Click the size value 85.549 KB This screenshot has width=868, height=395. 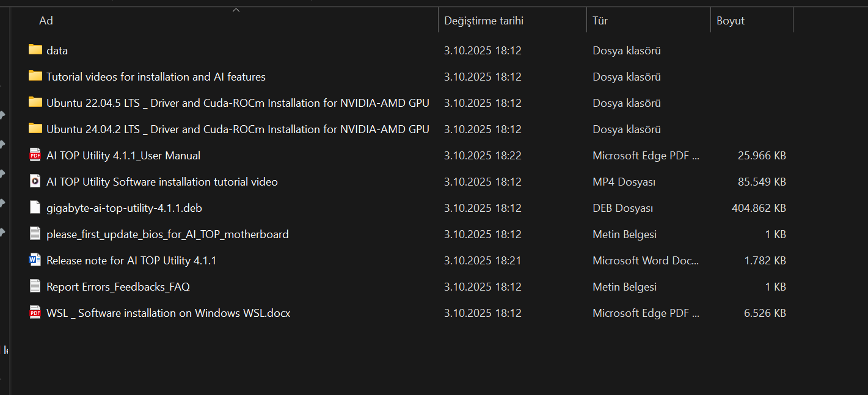tap(762, 182)
